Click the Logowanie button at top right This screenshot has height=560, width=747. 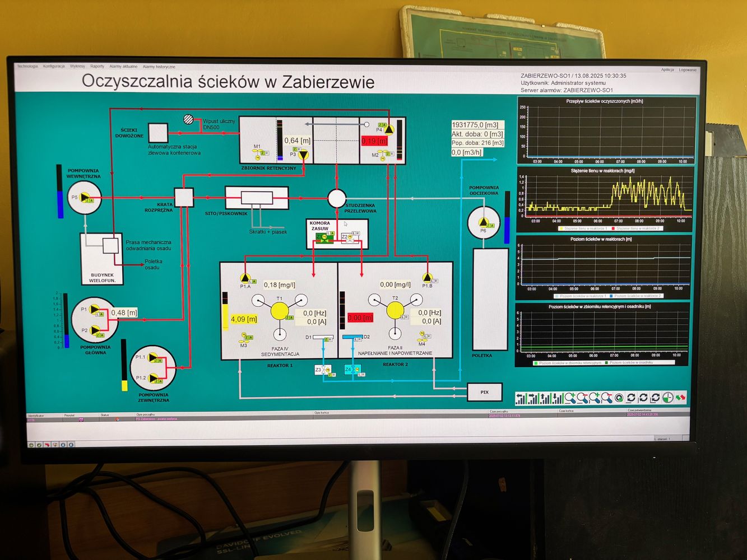click(687, 70)
